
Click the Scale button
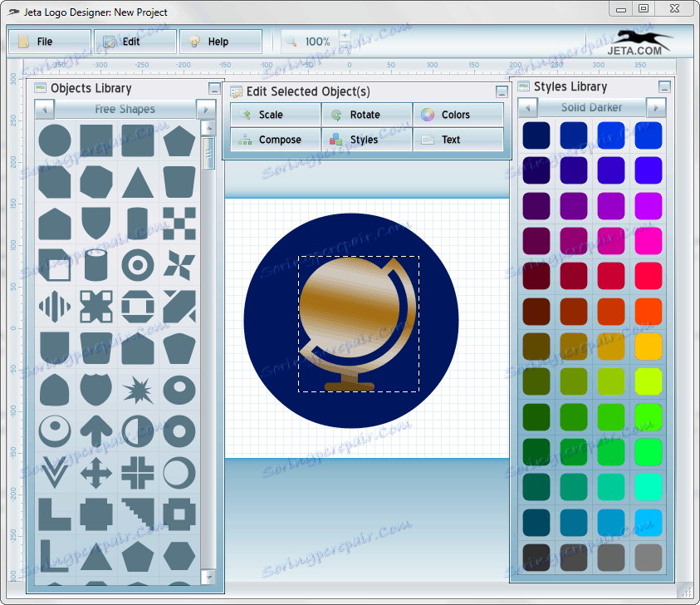(276, 115)
